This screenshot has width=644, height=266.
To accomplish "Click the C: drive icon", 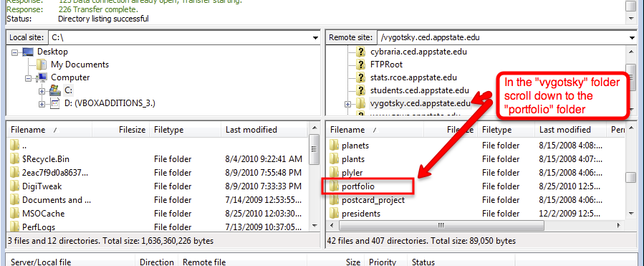I will (54, 90).
